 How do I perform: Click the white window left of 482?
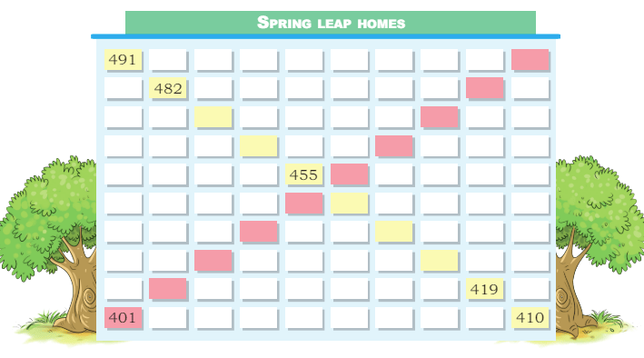click(x=123, y=88)
